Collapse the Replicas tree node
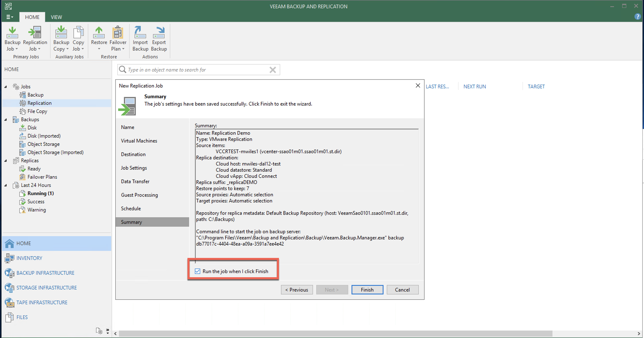 point(6,161)
